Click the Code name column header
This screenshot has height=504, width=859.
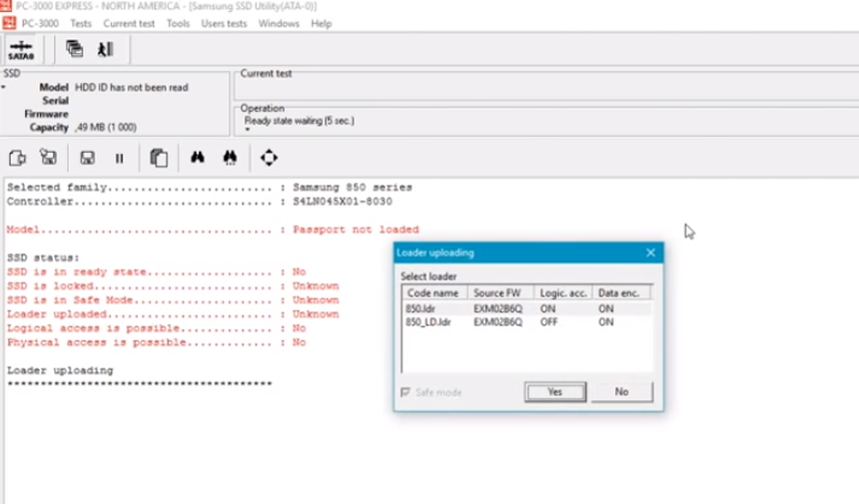(434, 292)
